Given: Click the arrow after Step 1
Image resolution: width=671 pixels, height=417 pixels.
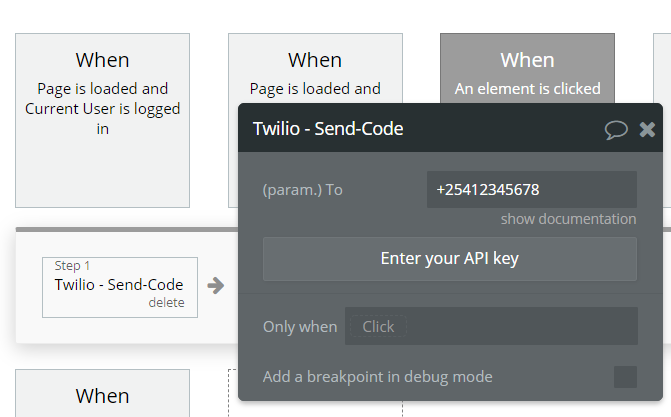Looking at the screenshot, I should [x=216, y=286].
